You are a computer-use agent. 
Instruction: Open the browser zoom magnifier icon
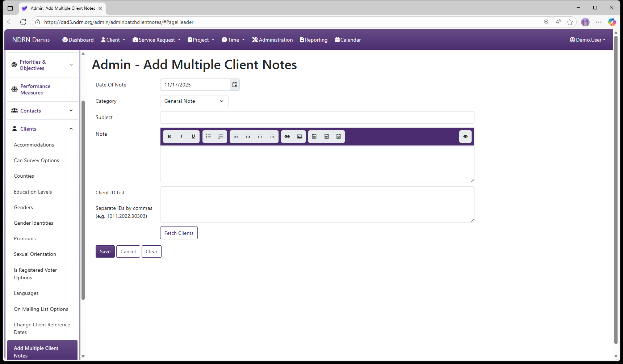click(x=547, y=22)
